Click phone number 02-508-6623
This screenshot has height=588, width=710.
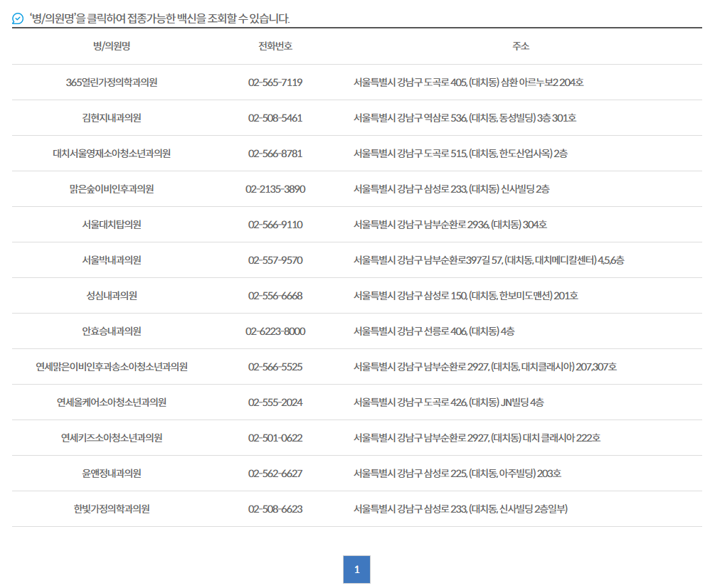click(x=275, y=509)
